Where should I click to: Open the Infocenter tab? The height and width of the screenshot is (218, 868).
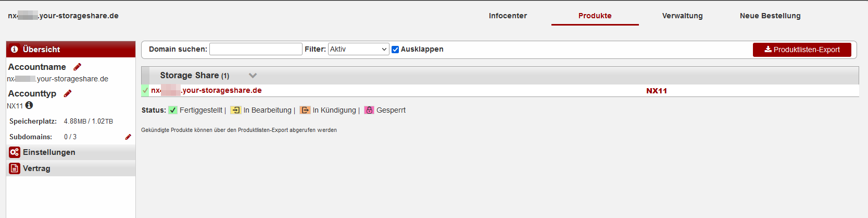(508, 16)
